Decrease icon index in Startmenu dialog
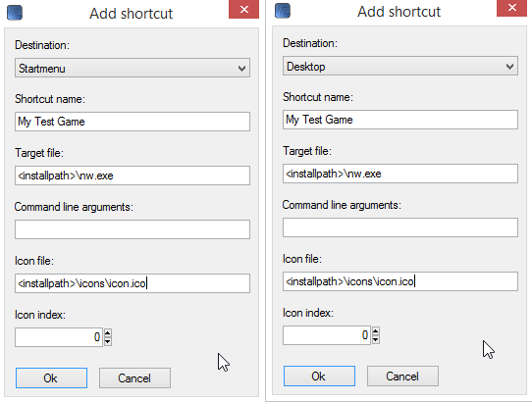Screen dimensions: 532x402 coord(108,341)
